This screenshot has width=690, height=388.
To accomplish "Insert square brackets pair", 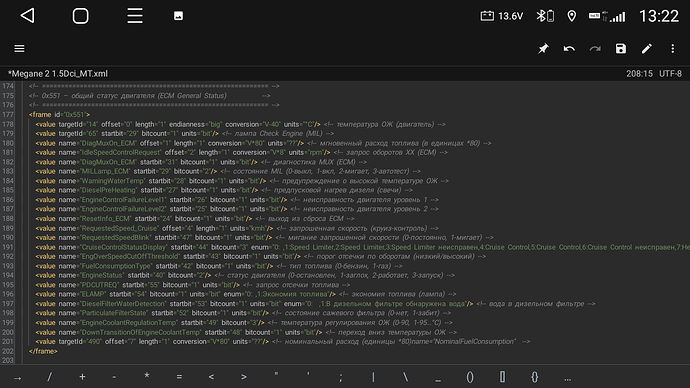I will [x=502, y=377].
